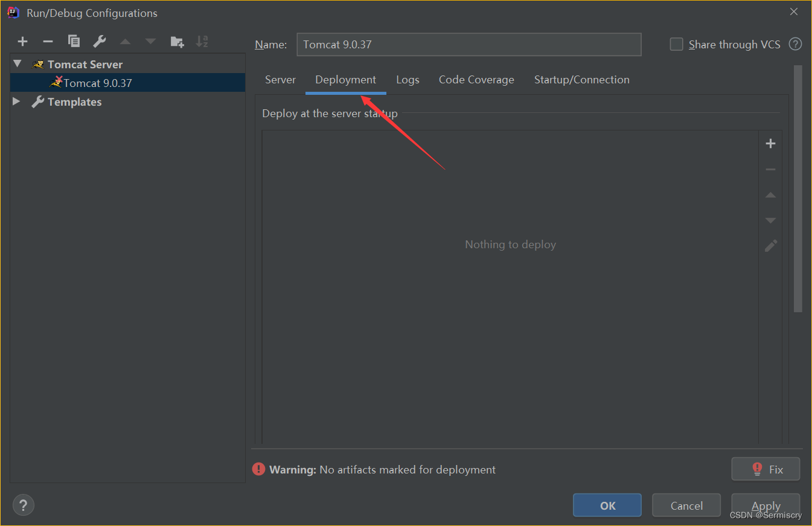
Task: Switch to Startup/Connection tab
Action: click(x=581, y=80)
